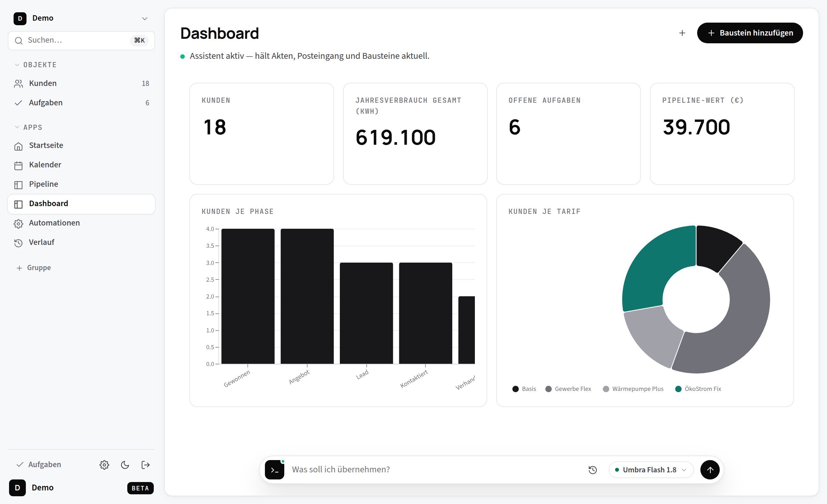Click the Wärmepumpe Plus legend label
The width and height of the screenshot is (827, 504).
click(638, 389)
